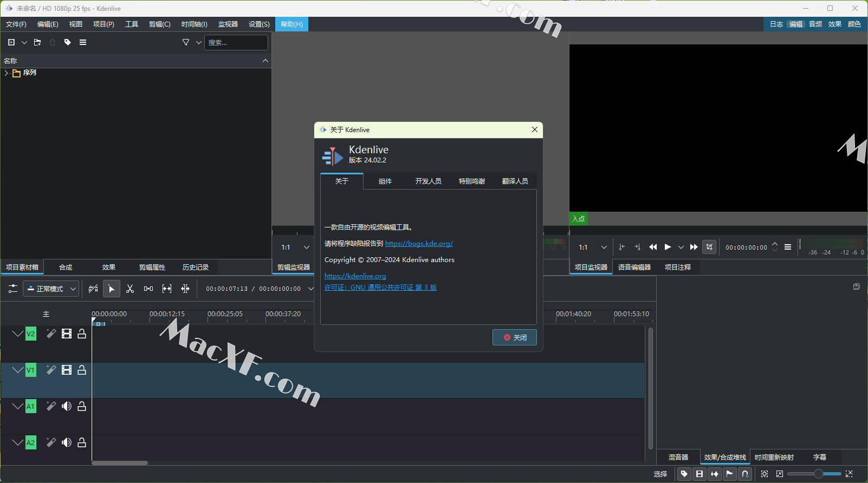Open the project bin hamburger menu
This screenshot has height=483, width=868.
83,42
